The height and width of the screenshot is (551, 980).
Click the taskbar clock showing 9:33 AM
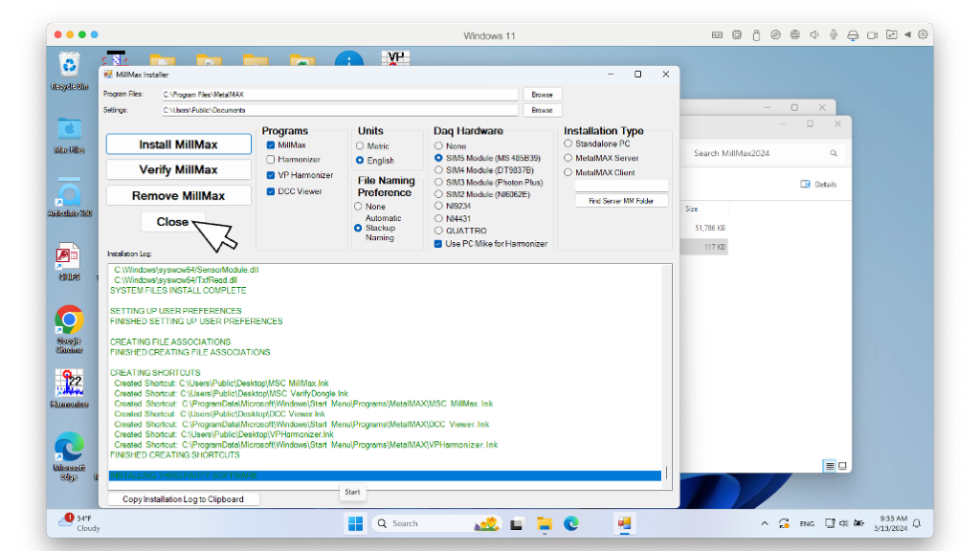(891, 523)
